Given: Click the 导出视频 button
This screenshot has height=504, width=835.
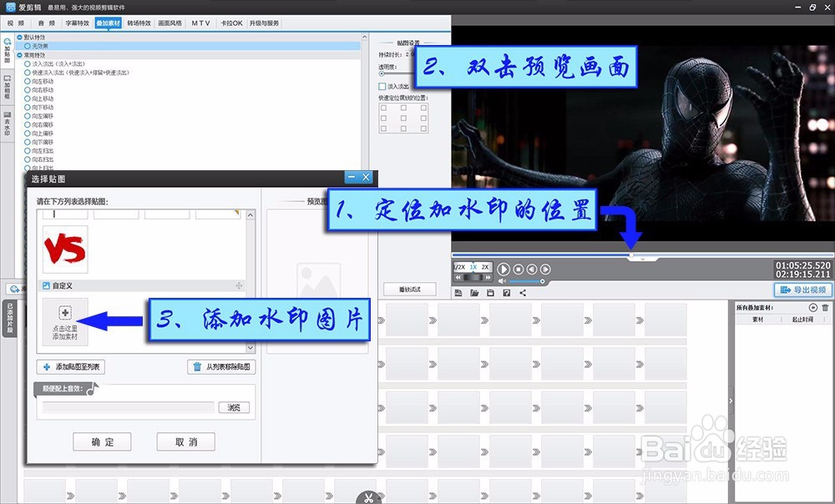Looking at the screenshot, I should [x=803, y=290].
